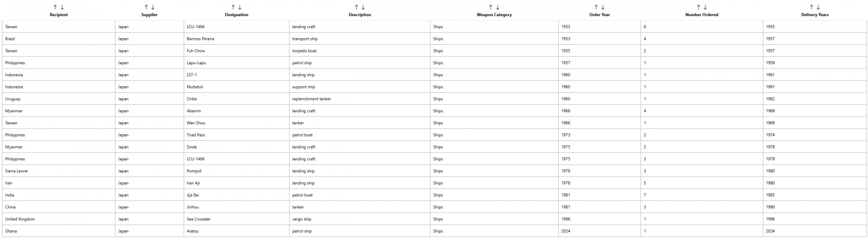
Task: Sort Delivery Years ascending
Action: (811, 7)
